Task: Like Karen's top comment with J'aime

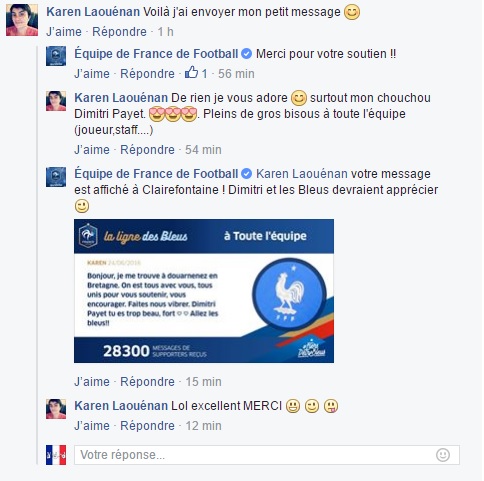Action: pos(64,32)
